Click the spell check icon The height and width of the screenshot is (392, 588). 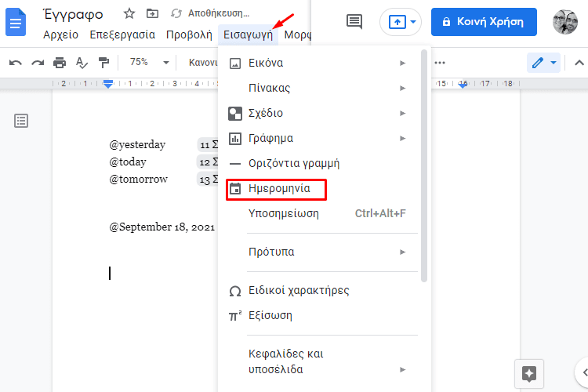82,63
